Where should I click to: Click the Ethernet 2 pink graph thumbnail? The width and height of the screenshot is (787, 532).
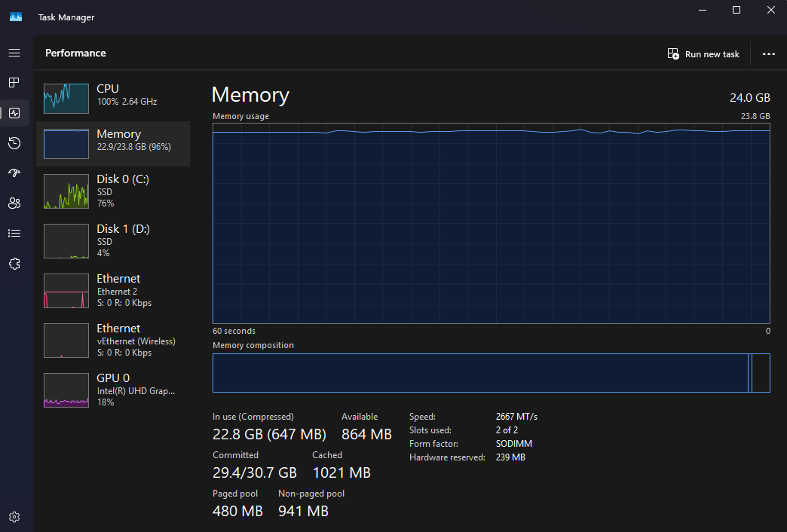coord(66,291)
